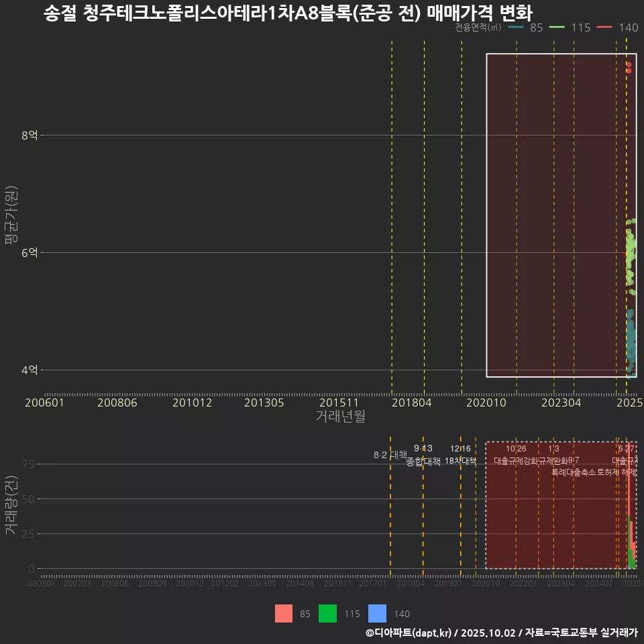Select the red 140 line marker in top legend

[605, 28]
